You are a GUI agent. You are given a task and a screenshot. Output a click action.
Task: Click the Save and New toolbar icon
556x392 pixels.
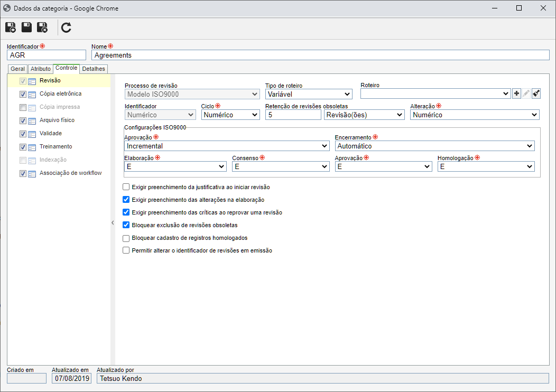pos(11,27)
